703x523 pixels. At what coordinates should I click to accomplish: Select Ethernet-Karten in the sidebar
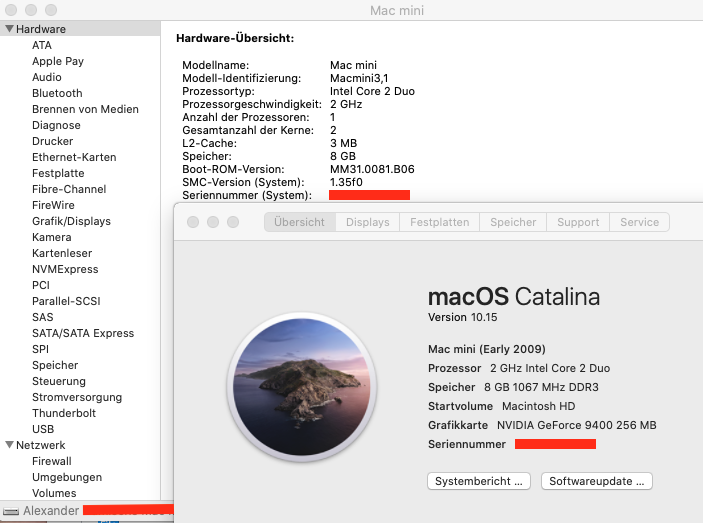[x=74, y=157]
